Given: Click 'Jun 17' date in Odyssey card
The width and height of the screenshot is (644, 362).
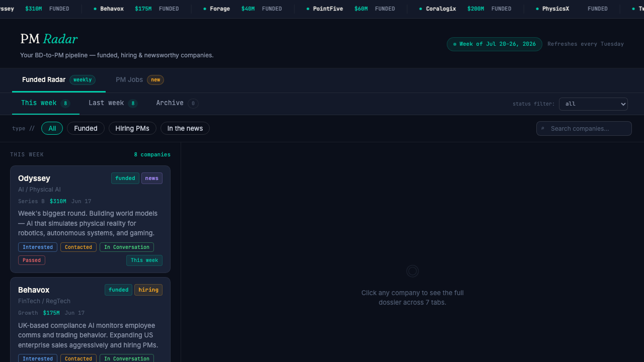Looking at the screenshot, I should pyautogui.click(x=81, y=202).
